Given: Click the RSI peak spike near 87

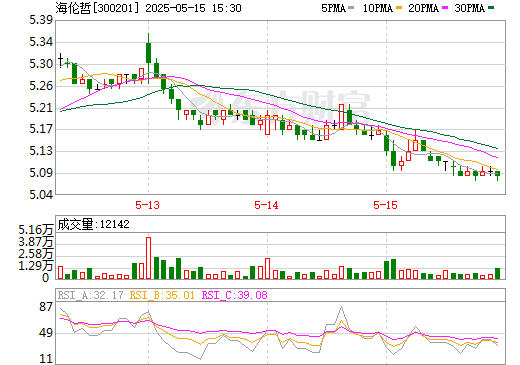Looking at the screenshot, I should [x=341, y=307].
